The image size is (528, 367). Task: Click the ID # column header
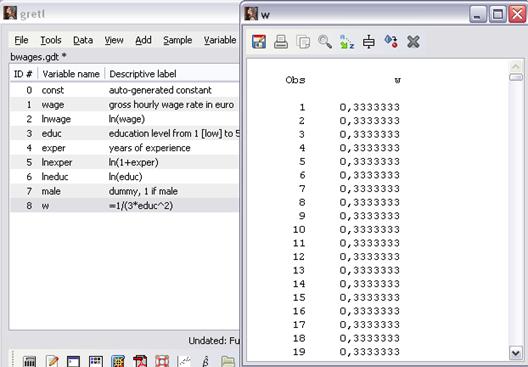[x=23, y=74]
